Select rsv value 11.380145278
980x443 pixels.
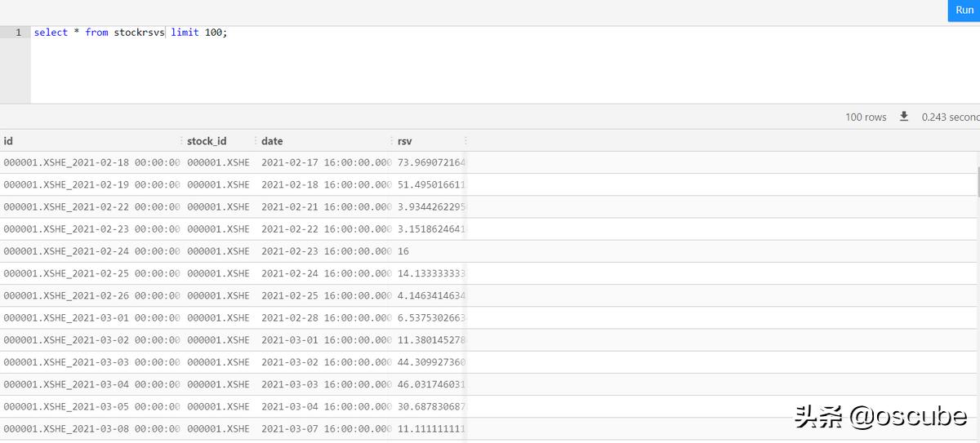click(x=431, y=339)
